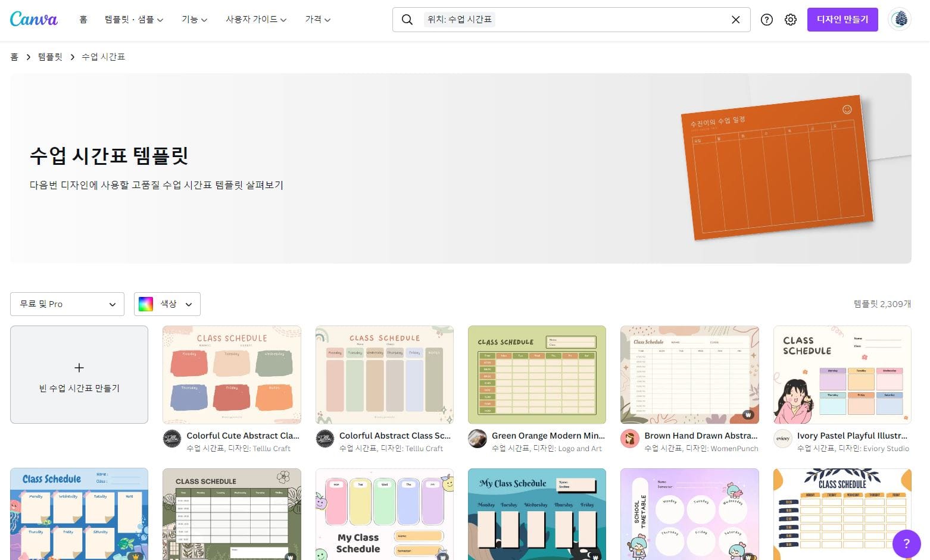
Task: Click the 디자인 만들기 button
Action: 842,19
